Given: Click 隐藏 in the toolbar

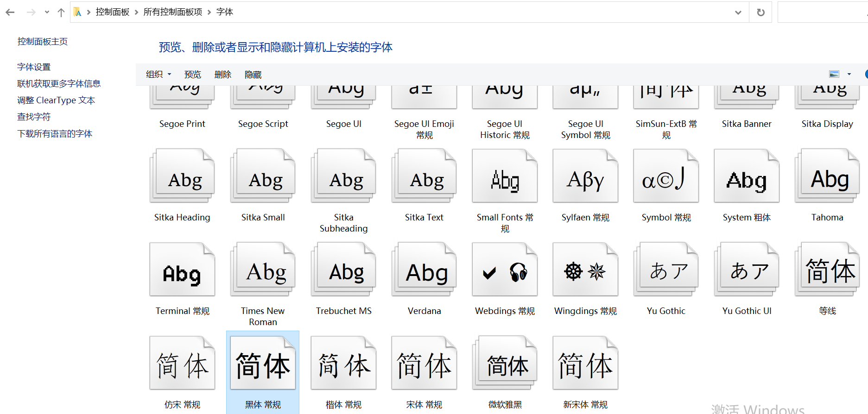Looking at the screenshot, I should pyautogui.click(x=253, y=75).
